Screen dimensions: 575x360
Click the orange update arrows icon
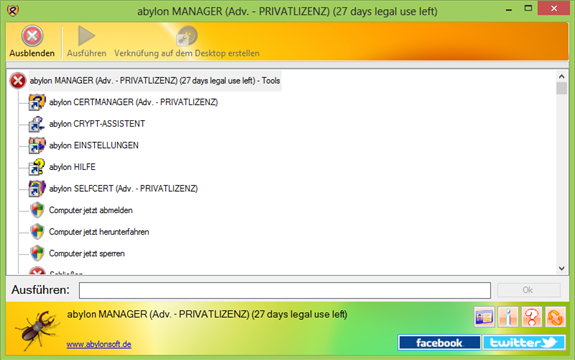556,317
